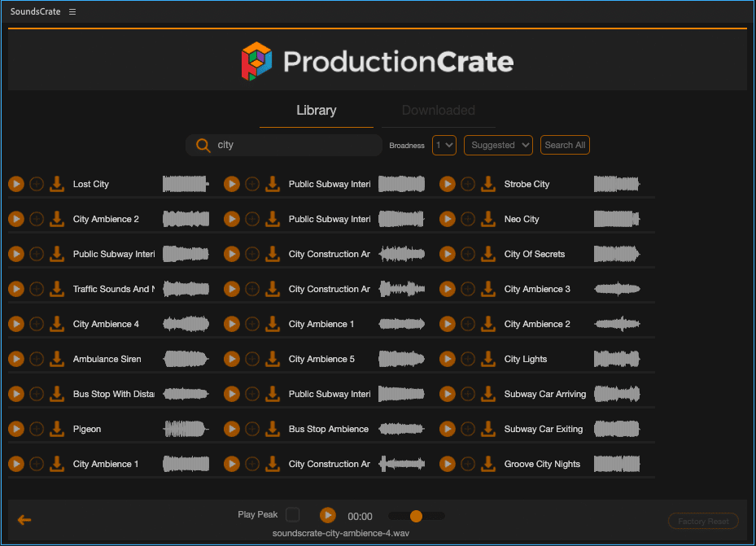Click the search field containing 'city'
756x546 pixels.
point(293,145)
